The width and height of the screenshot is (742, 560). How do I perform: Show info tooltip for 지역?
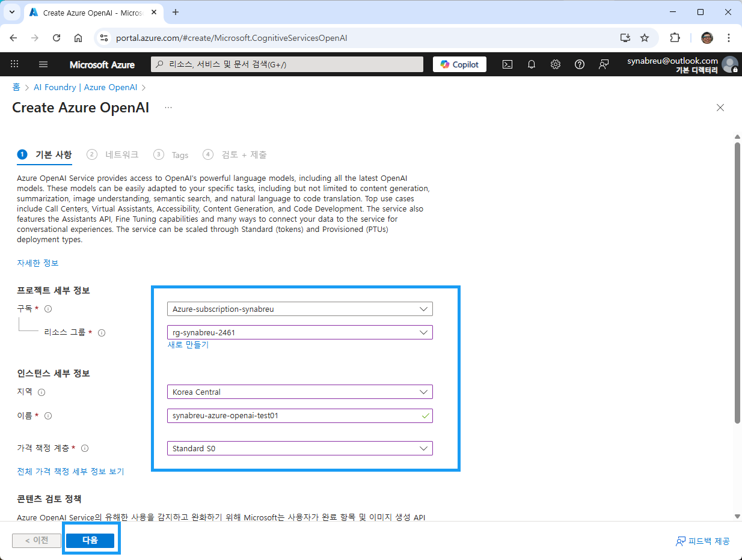[x=41, y=392]
